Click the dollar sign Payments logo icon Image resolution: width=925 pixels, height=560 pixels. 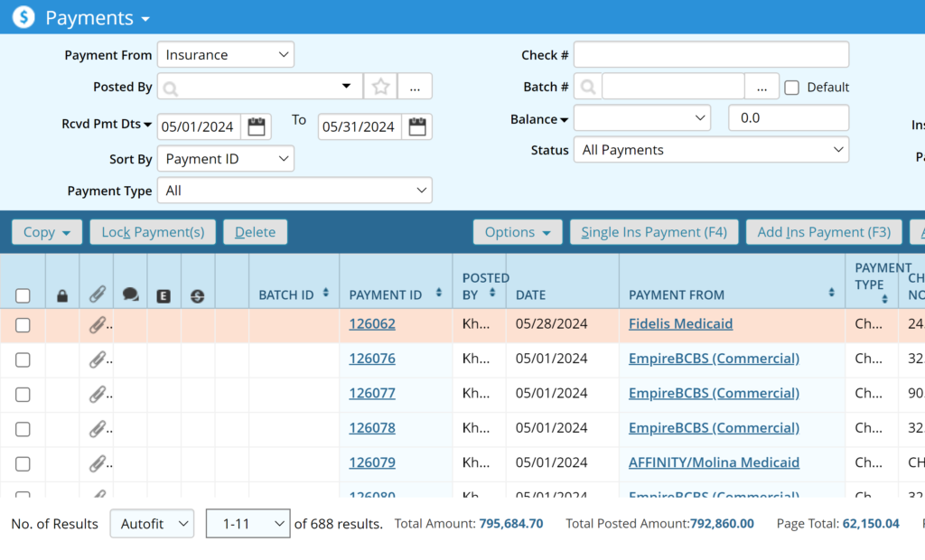(23, 17)
